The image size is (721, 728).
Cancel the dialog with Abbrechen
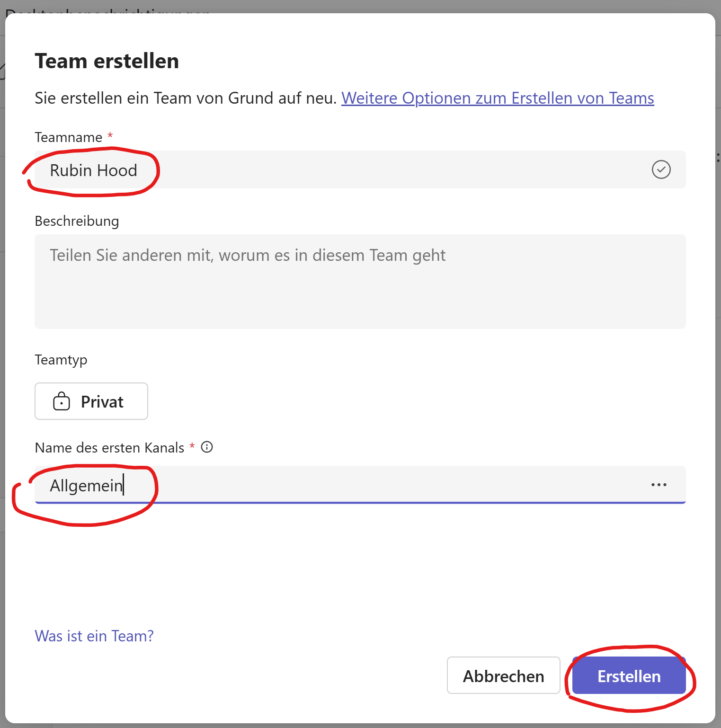tap(503, 675)
